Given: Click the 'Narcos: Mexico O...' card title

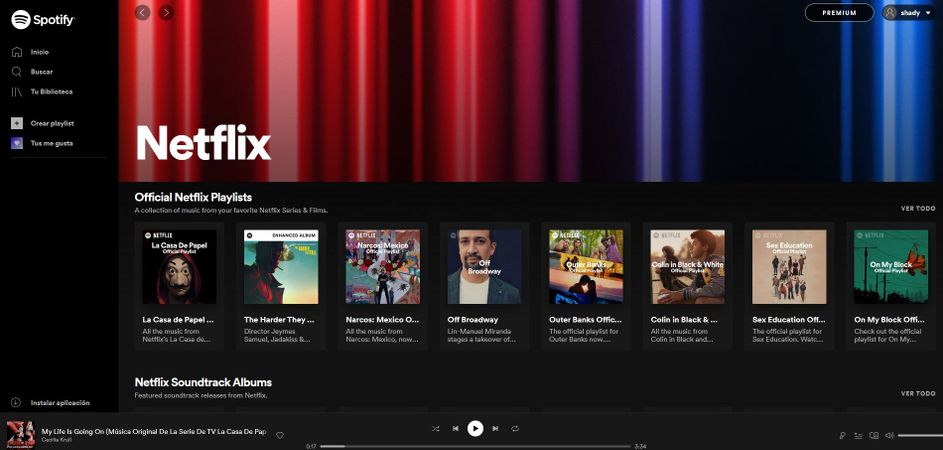Looking at the screenshot, I should coord(382,319).
